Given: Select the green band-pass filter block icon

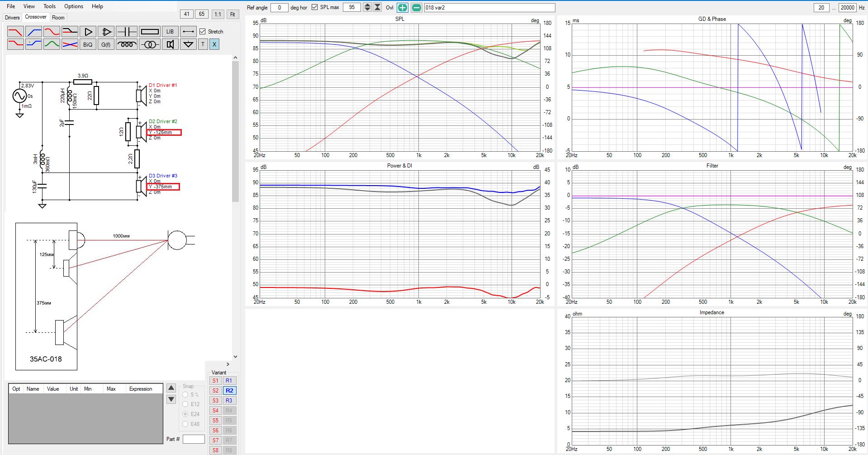Looking at the screenshot, I should 52,44.
